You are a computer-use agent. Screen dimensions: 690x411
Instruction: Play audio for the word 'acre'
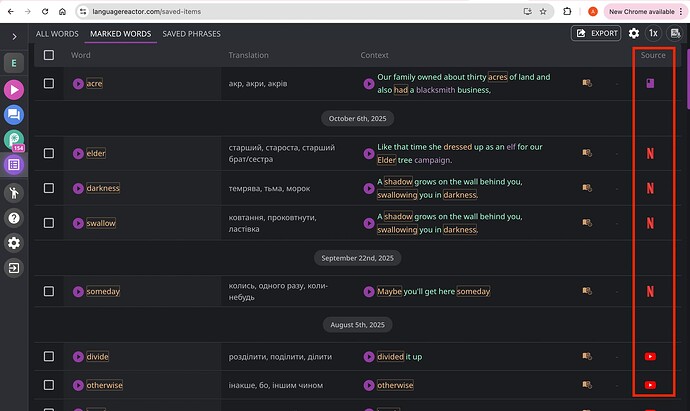(x=78, y=84)
